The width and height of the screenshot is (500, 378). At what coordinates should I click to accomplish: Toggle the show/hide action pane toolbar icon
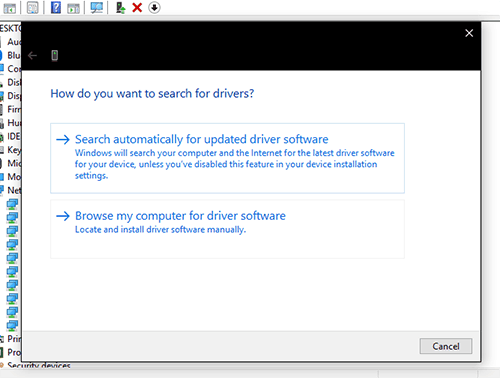[73, 8]
